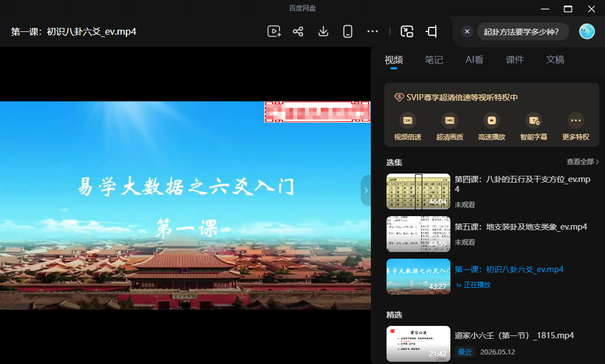Viewport: 605px width, 364px height.
Task: Switch to the 笔记 tab
Action: [x=434, y=60]
